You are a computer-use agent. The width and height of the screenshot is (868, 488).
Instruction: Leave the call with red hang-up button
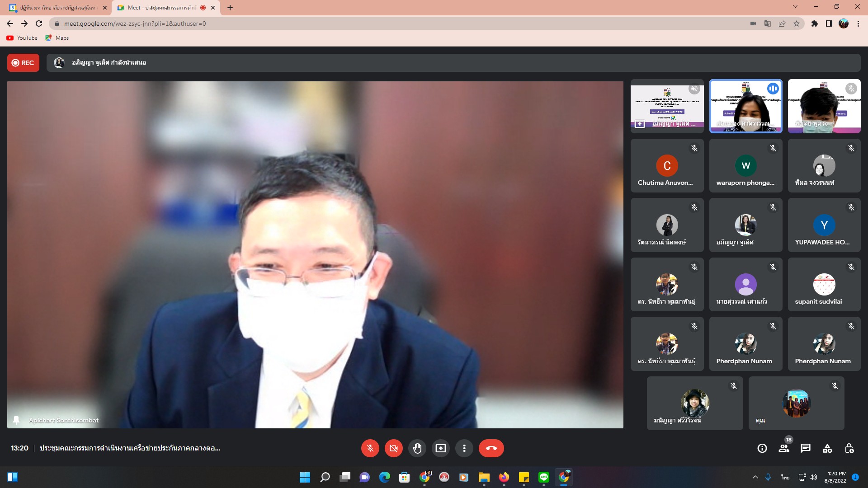pyautogui.click(x=491, y=448)
